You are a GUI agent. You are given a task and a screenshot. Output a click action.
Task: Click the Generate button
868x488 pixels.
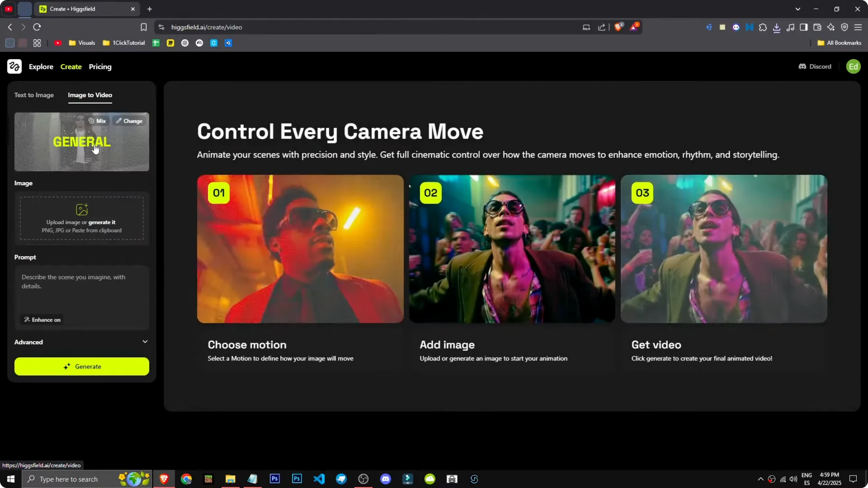pyautogui.click(x=81, y=366)
